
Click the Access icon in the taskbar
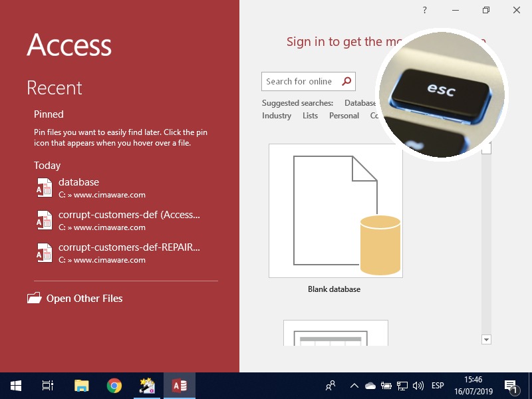180,386
